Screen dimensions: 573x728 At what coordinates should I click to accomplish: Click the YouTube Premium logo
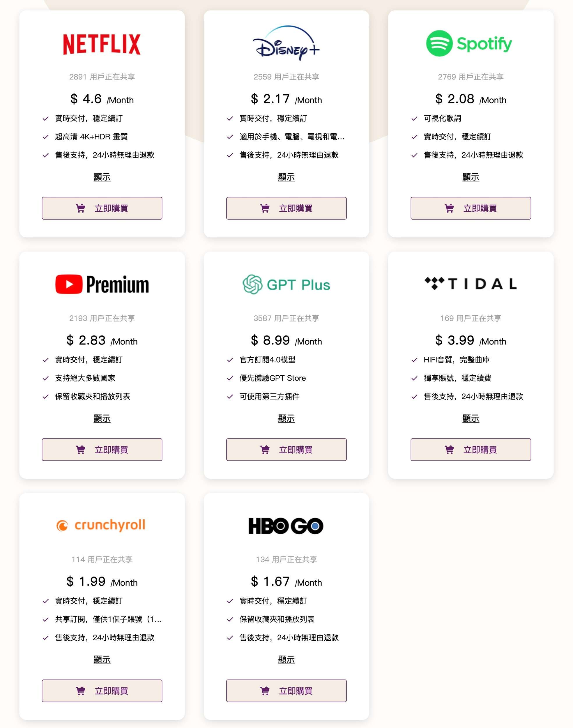[x=102, y=284]
